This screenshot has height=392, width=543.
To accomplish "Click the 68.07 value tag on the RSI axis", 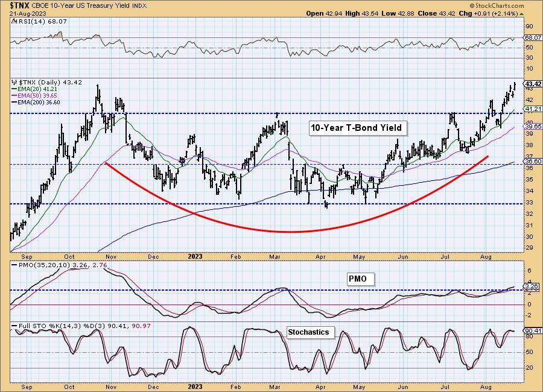I will (x=533, y=37).
